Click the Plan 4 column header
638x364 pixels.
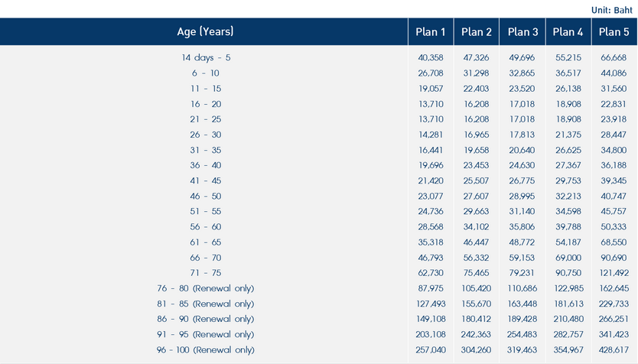568,32
